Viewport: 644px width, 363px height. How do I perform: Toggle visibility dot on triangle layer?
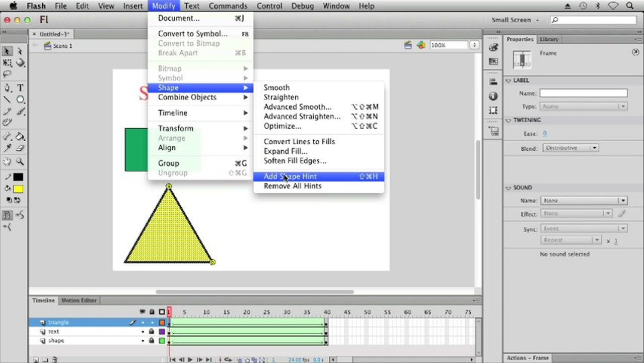[142, 323]
